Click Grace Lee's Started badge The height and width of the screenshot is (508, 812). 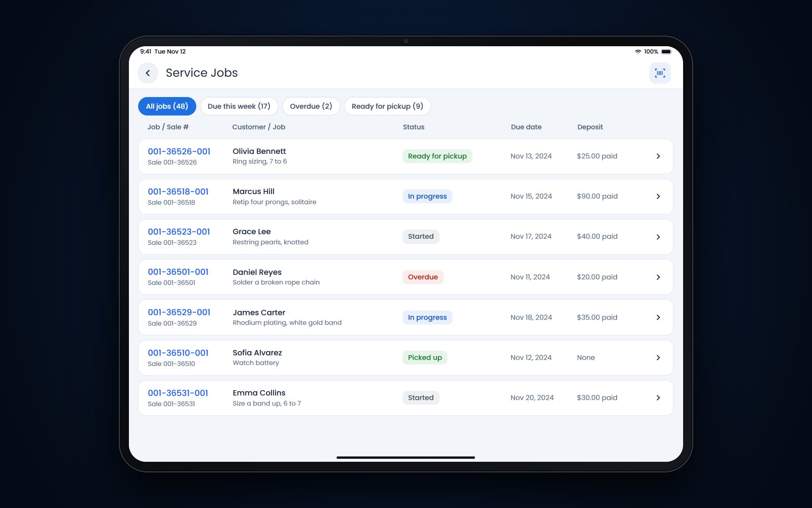[x=421, y=236]
